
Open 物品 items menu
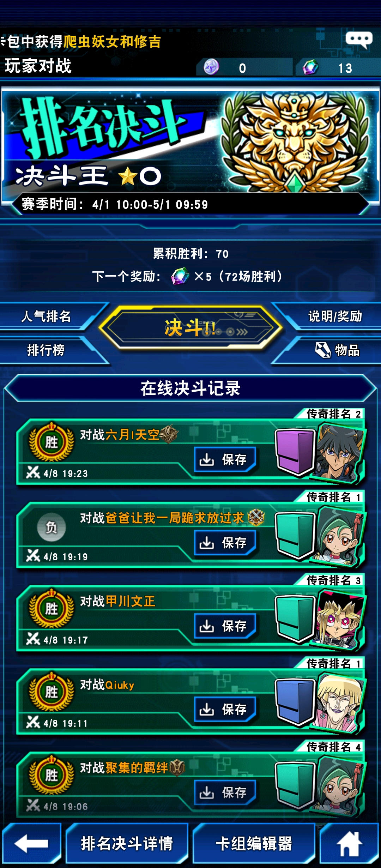click(337, 350)
